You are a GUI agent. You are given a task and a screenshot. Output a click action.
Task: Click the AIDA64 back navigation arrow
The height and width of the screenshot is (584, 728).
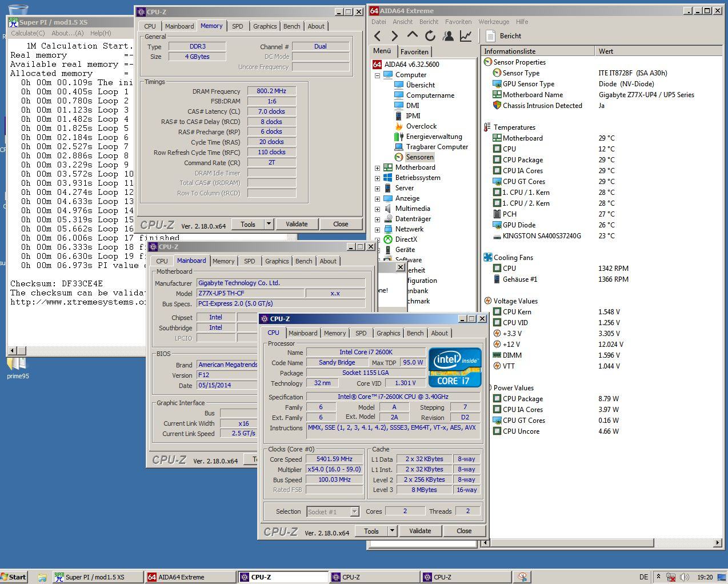pyautogui.click(x=378, y=36)
